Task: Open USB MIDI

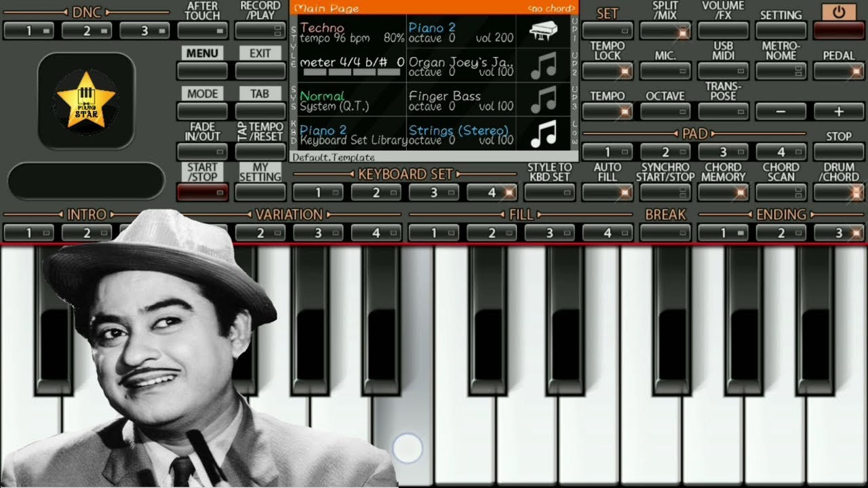Action: [x=724, y=70]
